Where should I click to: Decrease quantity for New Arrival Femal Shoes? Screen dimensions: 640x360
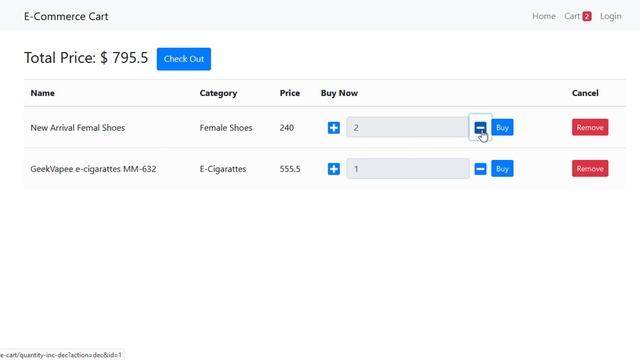480,128
